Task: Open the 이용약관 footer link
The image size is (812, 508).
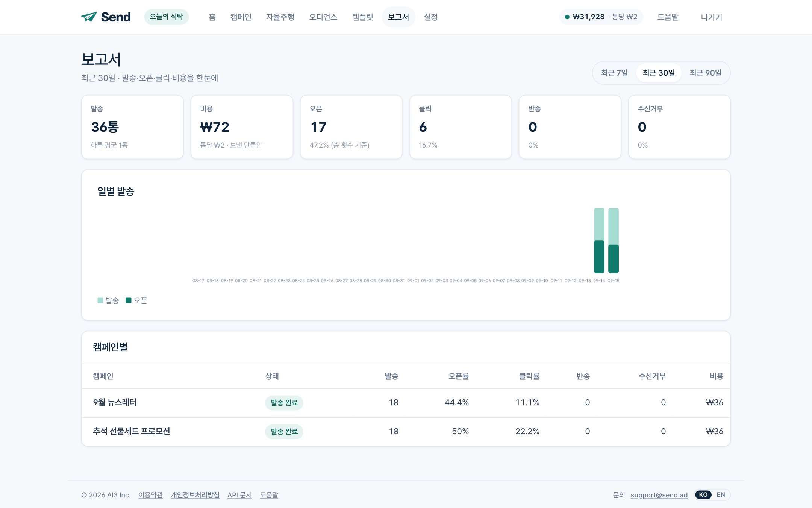Action: pyautogui.click(x=151, y=495)
